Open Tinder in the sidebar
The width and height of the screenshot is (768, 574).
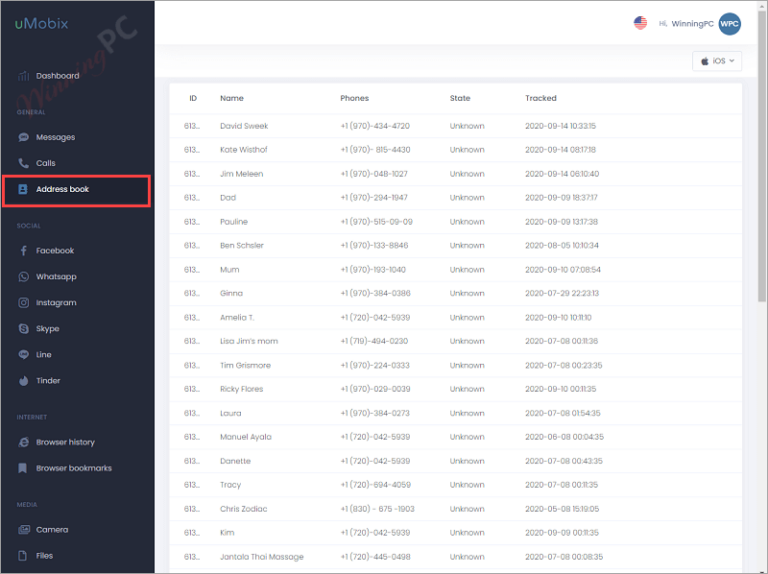(48, 381)
